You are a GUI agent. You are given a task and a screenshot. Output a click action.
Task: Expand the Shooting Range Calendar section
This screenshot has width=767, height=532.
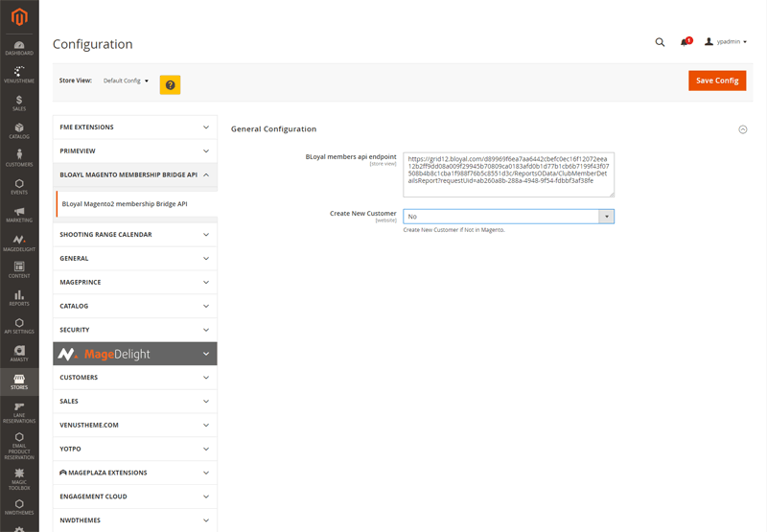point(134,234)
